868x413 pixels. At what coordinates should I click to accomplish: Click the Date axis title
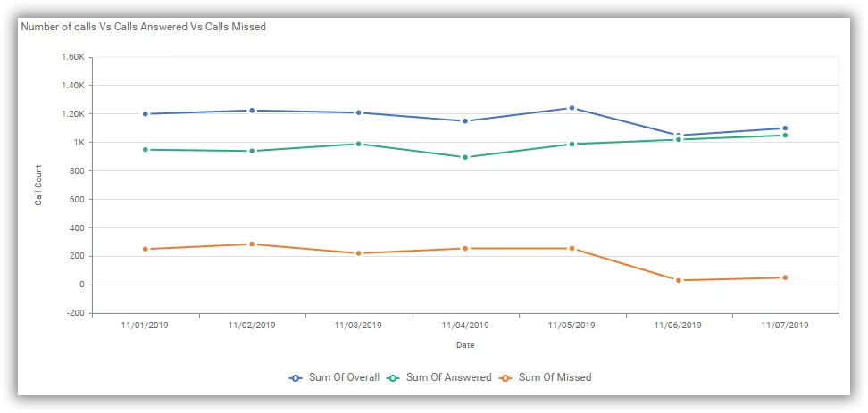point(465,344)
